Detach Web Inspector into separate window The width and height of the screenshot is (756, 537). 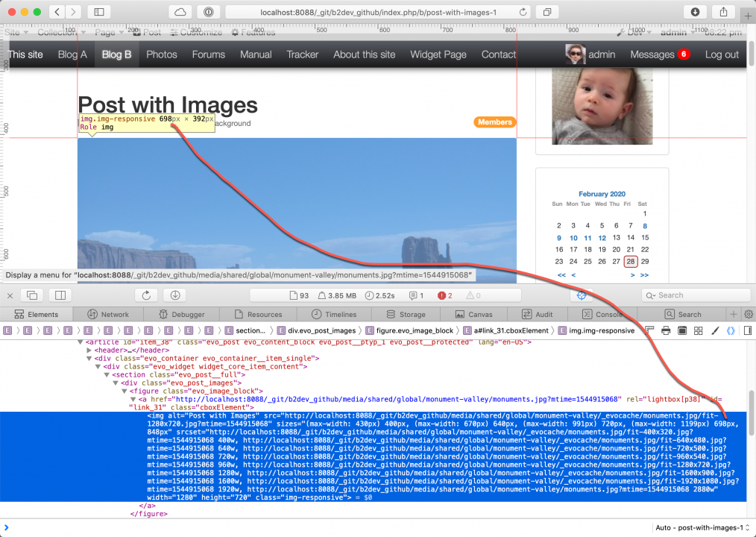(x=32, y=295)
